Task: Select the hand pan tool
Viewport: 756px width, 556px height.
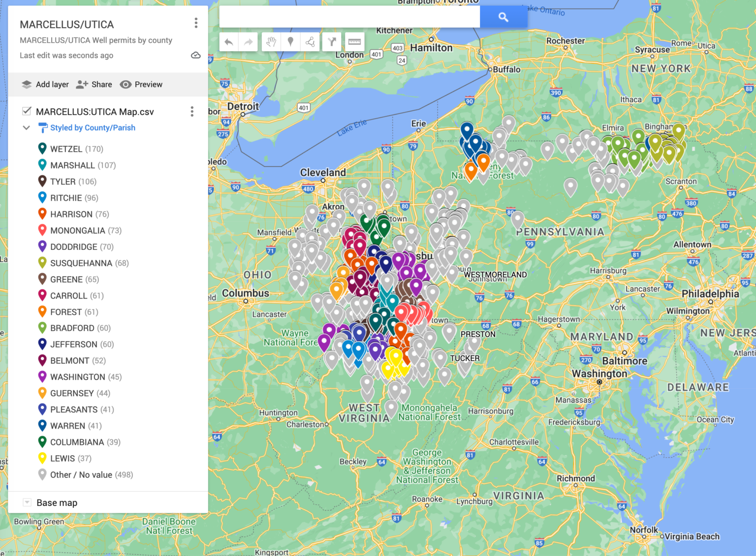Action: click(x=270, y=42)
